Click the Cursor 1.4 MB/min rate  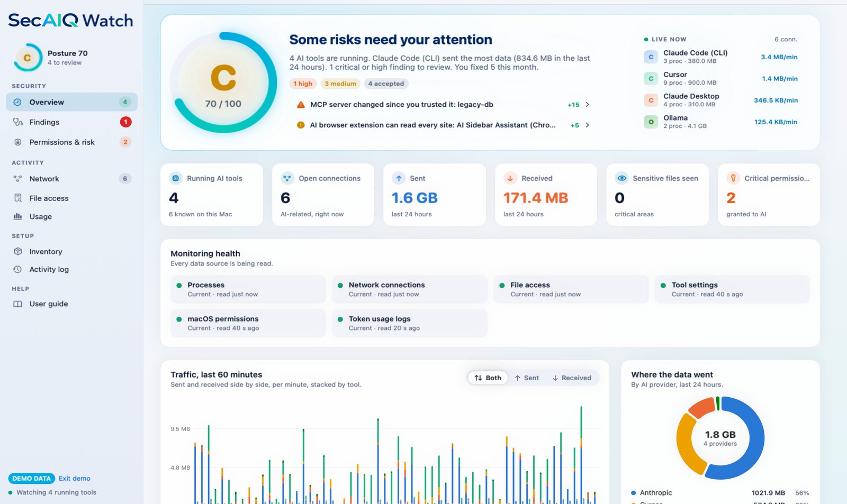click(x=780, y=79)
